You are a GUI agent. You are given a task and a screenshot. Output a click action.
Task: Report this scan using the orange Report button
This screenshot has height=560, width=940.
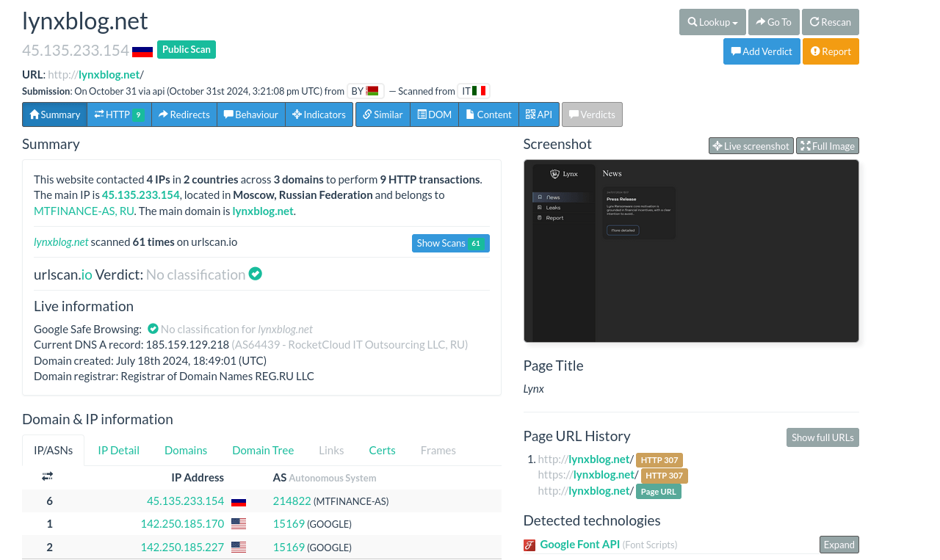[x=830, y=51]
